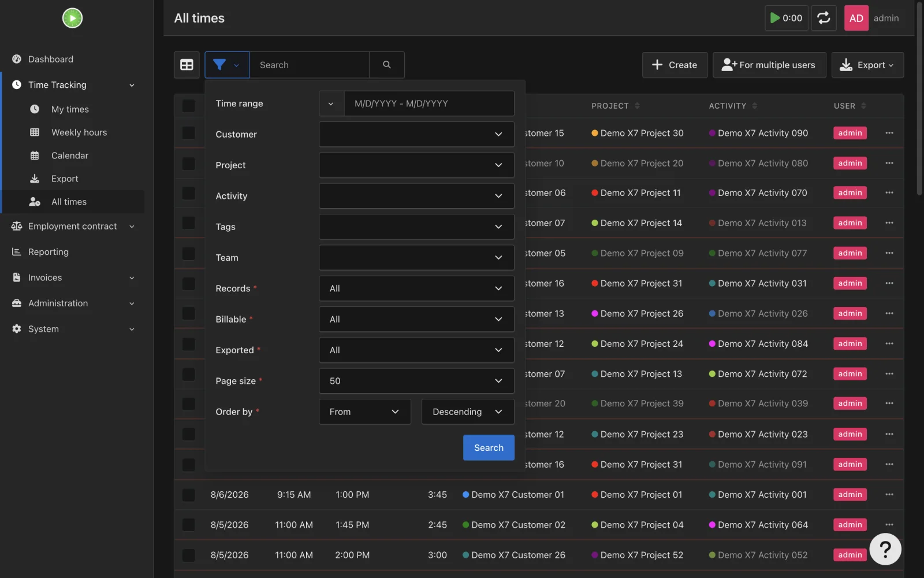Viewport: 924px width, 578px height.
Task: Check row with Demo X7 Project 14
Action: point(188,223)
